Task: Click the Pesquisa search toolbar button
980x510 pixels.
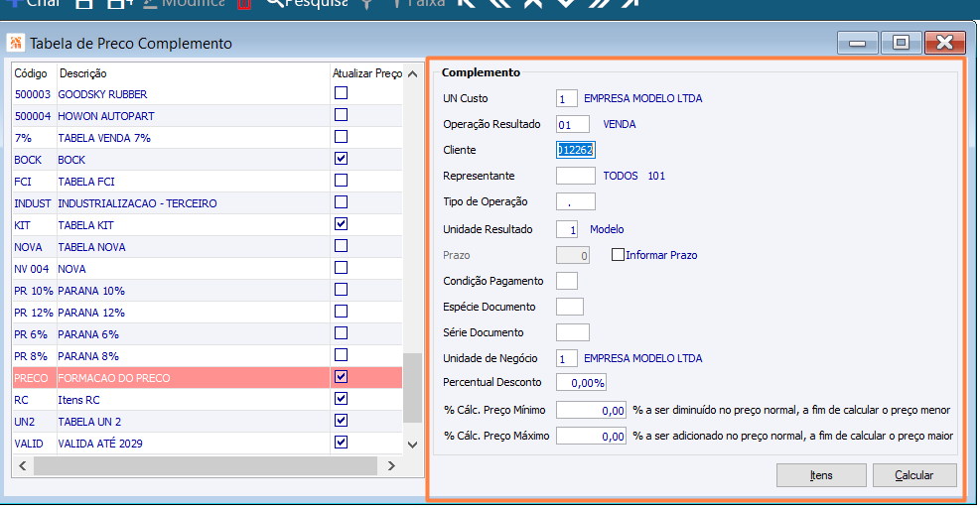Action: 307,3
